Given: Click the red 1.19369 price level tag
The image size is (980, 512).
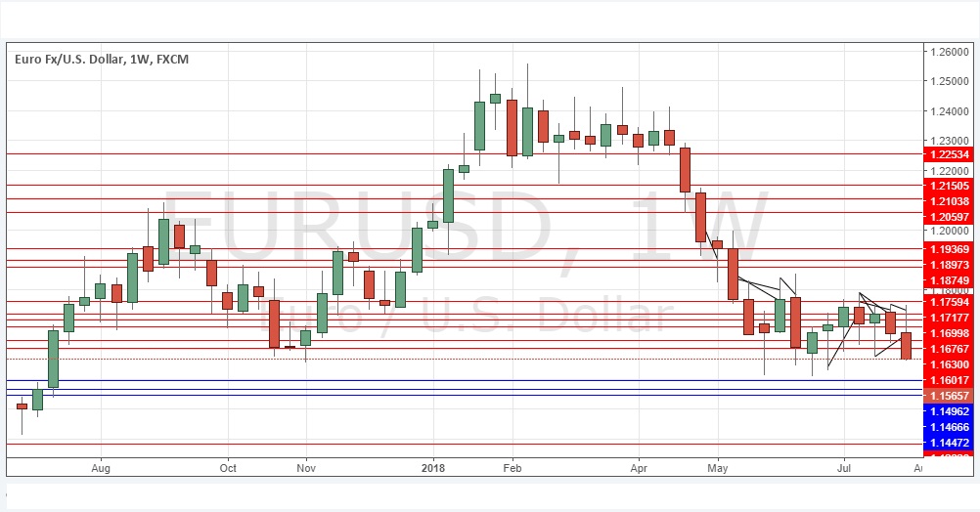Looking at the screenshot, I should tap(948, 248).
